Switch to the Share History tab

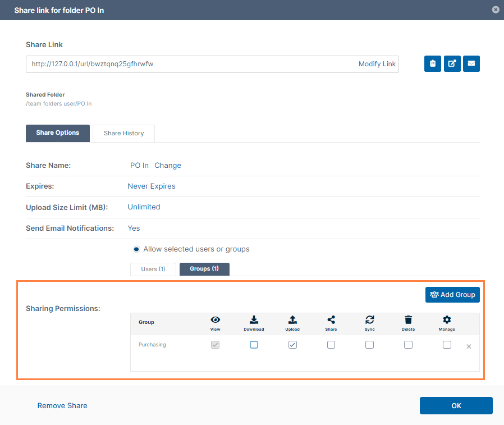pos(123,134)
